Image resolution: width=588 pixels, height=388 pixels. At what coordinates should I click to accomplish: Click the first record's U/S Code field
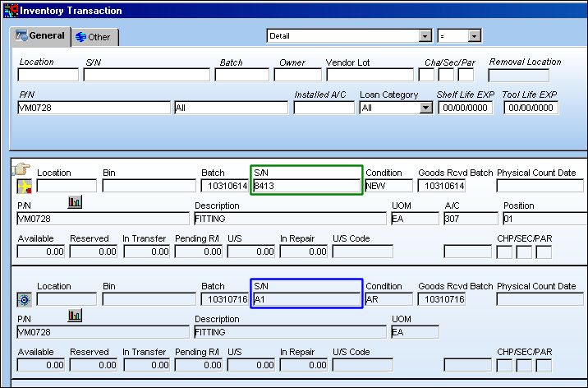point(363,252)
